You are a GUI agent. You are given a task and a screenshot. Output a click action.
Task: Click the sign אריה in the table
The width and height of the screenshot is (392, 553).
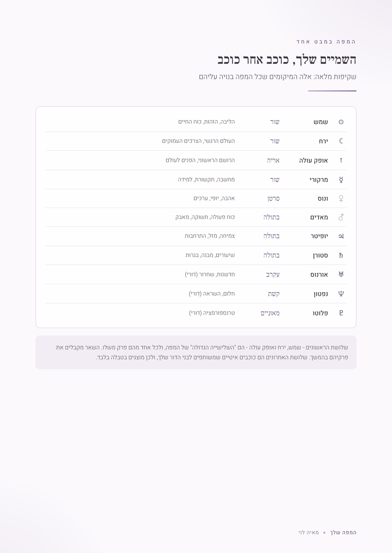click(x=273, y=160)
